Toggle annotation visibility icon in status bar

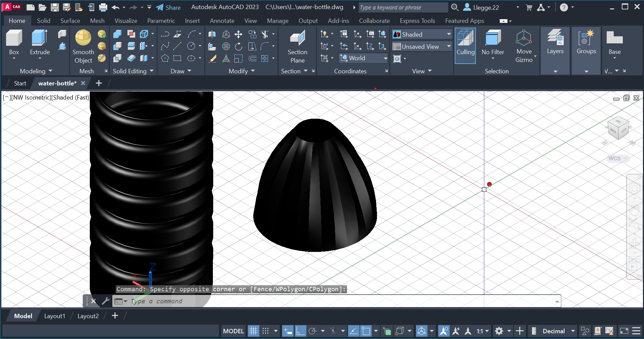click(x=444, y=331)
